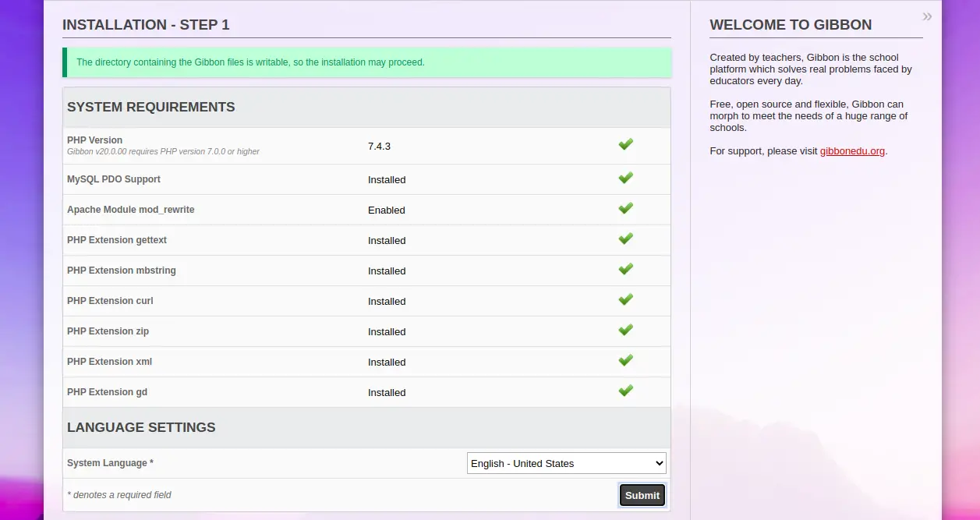Click the Apache Module mod_rewrite label
The height and width of the screenshot is (520, 980).
(x=131, y=210)
